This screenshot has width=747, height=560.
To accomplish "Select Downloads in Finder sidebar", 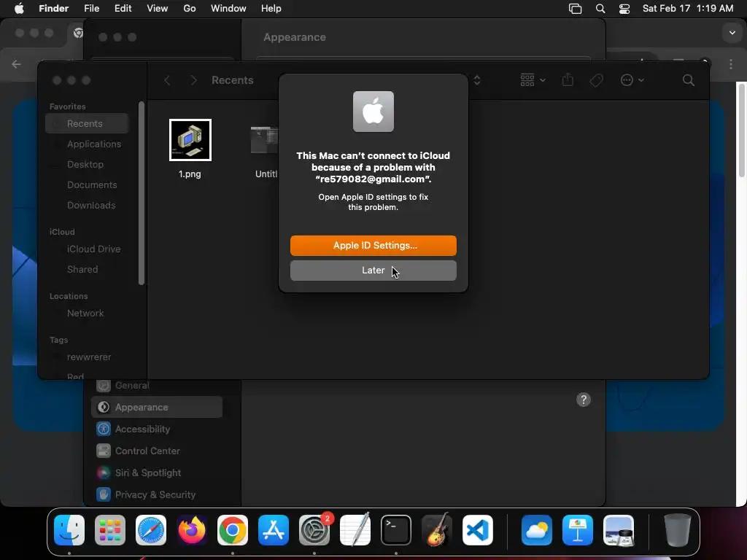I will (x=88, y=205).
